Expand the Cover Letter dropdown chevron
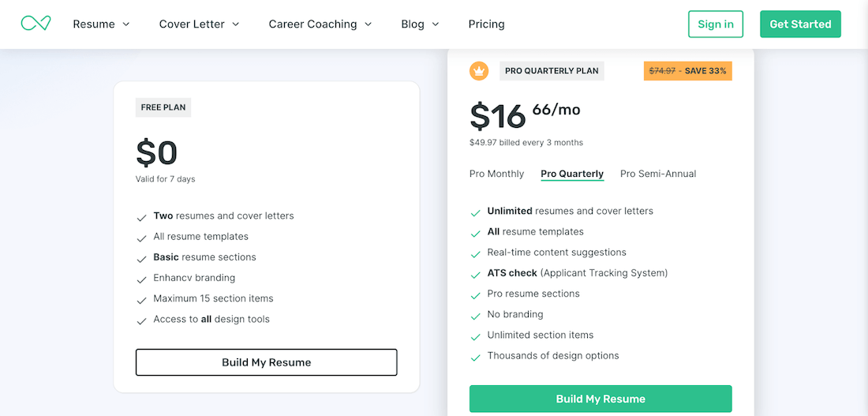This screenshot has width=868, height=416. (235, 24)
